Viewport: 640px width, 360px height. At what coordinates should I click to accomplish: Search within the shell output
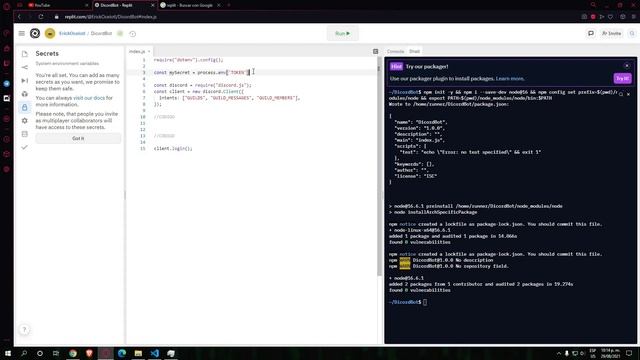621,94
